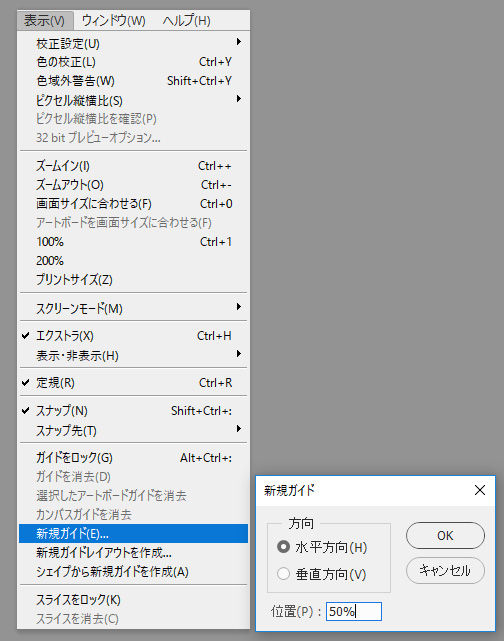Choose 新規ガイドレイアウトを作成...

pyautogui.click(x=133, y=553)
